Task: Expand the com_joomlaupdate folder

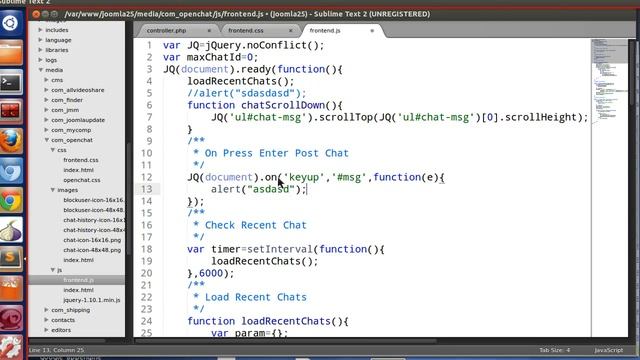Action: [47, 120]
